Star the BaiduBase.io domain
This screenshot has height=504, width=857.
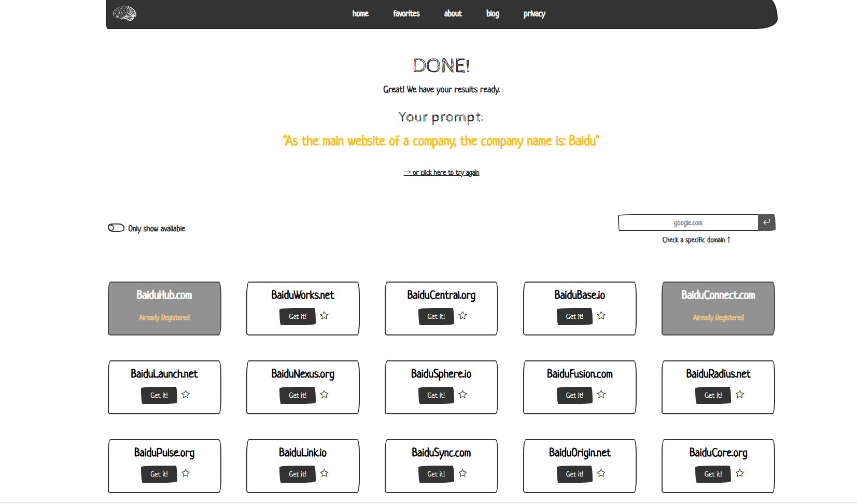click(x=601, y=316)
